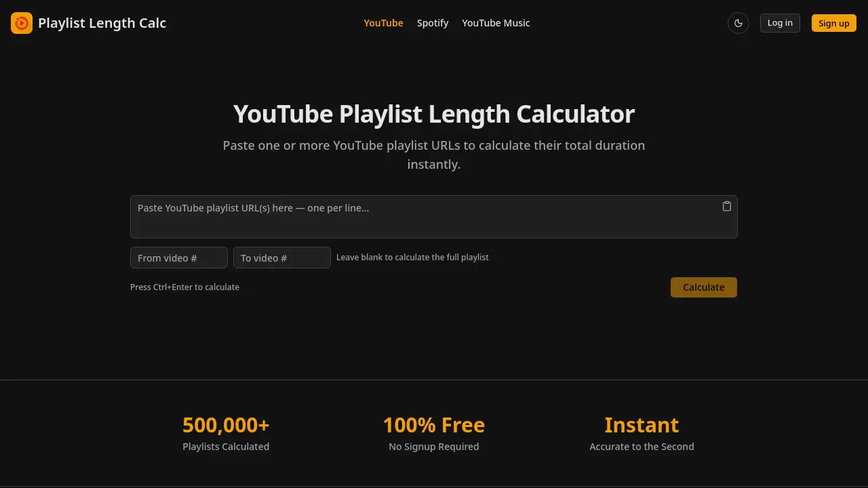
Task: Click the 100% Free heading
Action: point(434,425)
